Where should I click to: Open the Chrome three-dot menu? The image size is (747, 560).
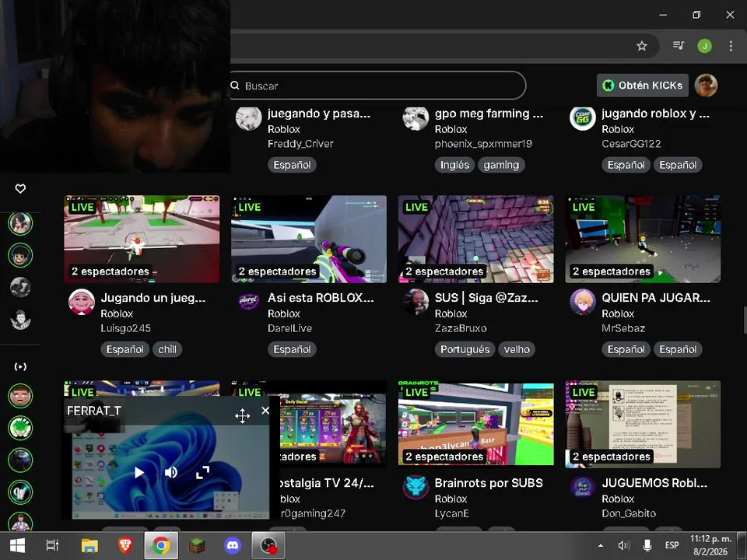pos(731,46)
